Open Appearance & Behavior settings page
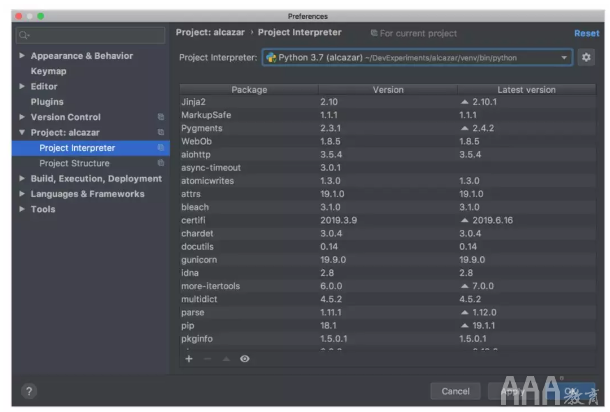 coord(82,56)
